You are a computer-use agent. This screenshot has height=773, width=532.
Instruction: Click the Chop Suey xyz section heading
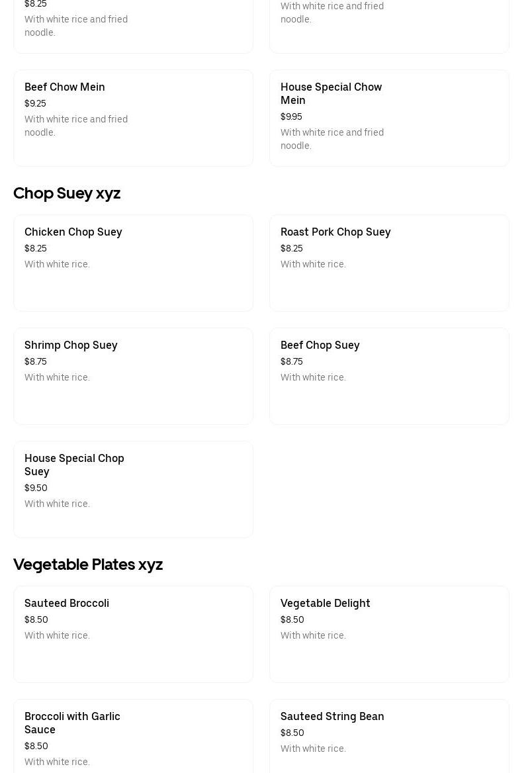(x=67, y=193)
